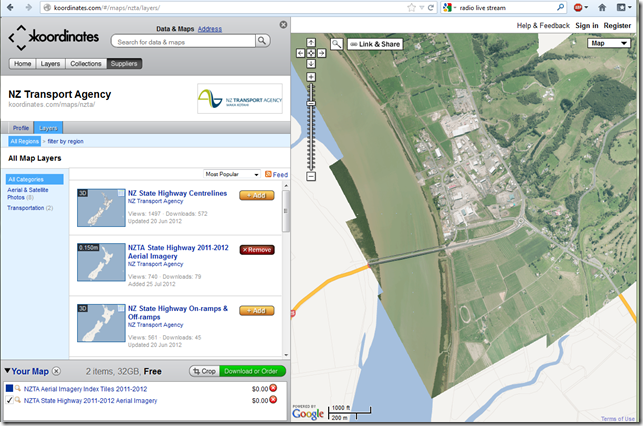Click the Register link

617,25
